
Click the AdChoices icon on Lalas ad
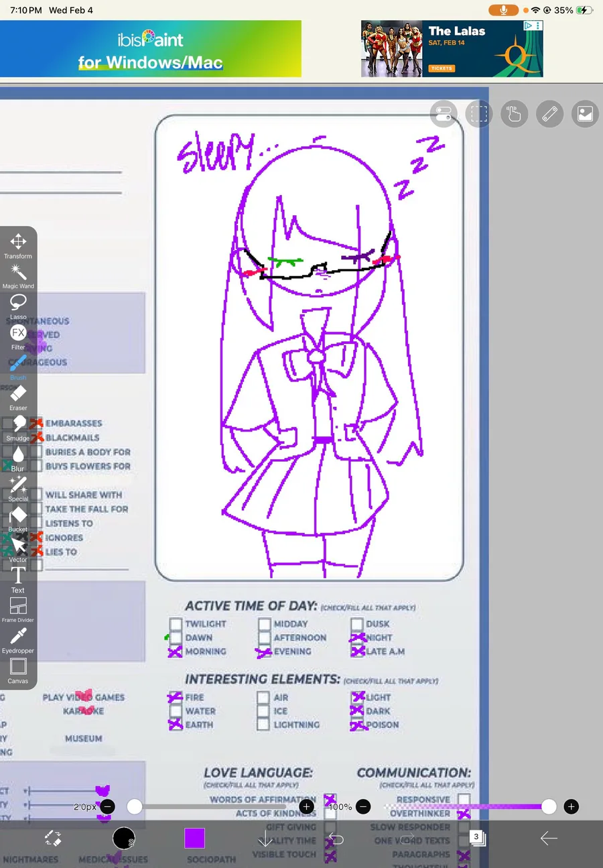(529, 25)
